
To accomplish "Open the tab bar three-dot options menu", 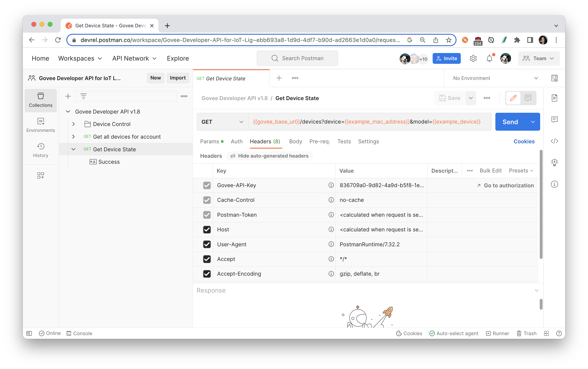I will [295, 78].
